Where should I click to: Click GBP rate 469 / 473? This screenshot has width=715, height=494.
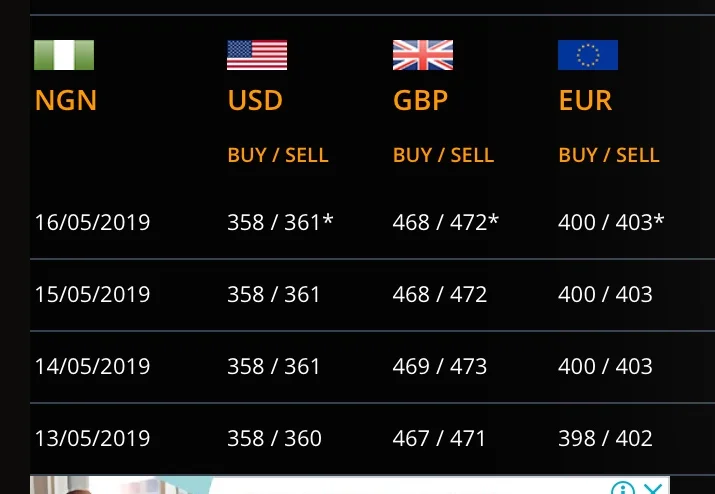click(x=440, y=366)
